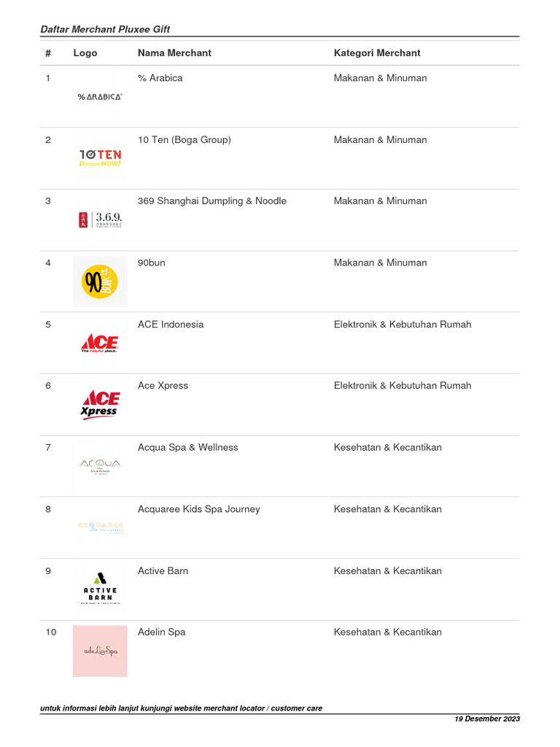The height and width of the screenshot is (747, 560).
Task: Click the ACE Indonesia logo
Action: pyautogui.click(x=100, y=343)
